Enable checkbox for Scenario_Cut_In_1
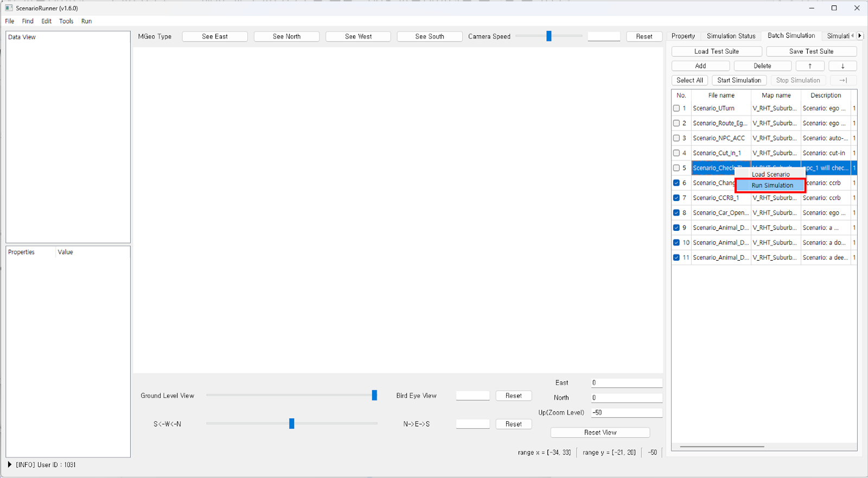This screenshot has height=478, width=868. pyautogui.click(x=676, y=153)
